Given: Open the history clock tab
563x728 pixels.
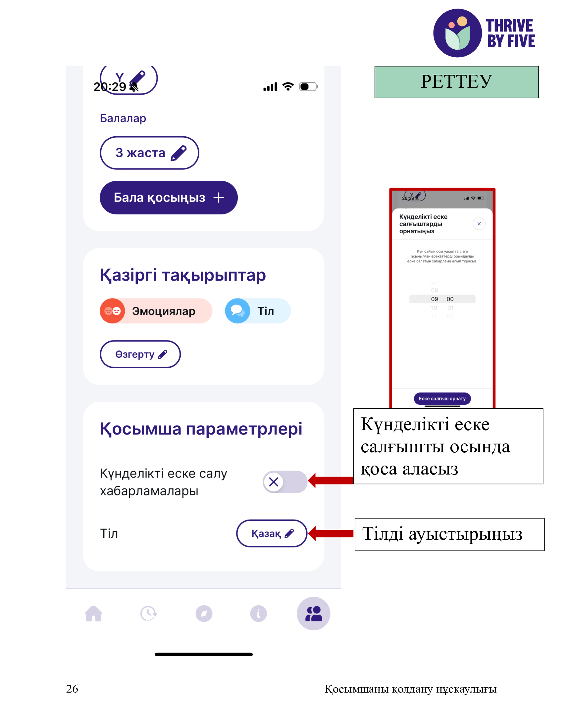Looking at the screenshot, I should click(148, 614).
